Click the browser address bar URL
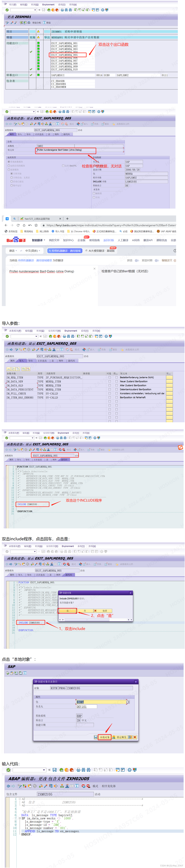Screen dimensions: 185x868 click(111, 225)
